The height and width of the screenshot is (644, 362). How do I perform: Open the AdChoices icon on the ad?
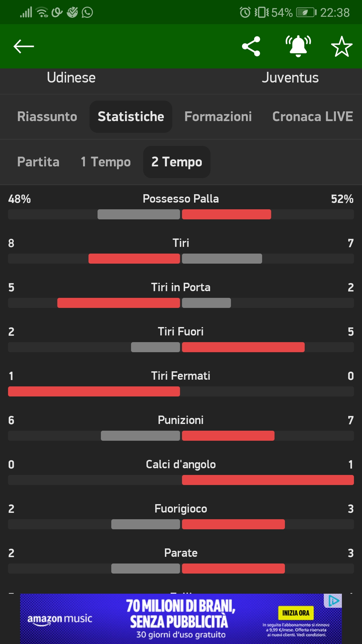(x=333, y=601)
